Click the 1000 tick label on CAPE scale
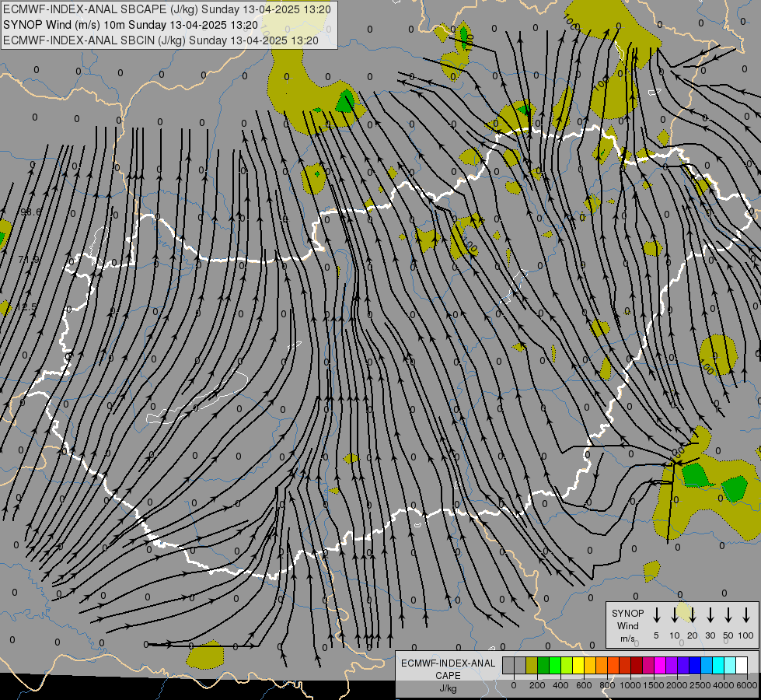Image resolution: width=761 pixels, height=700 pixels. (x=630, y=685)
